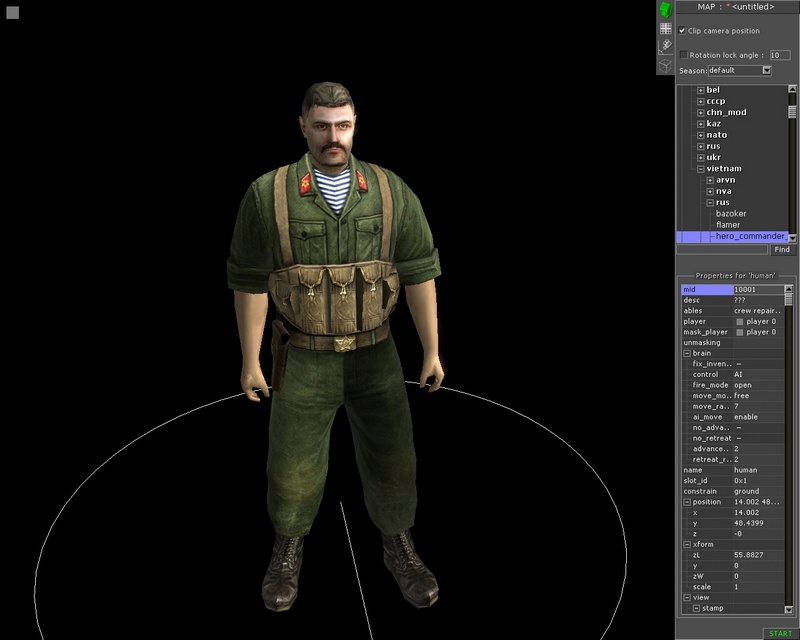Click the no_retreat property row
800x640 pixels.
pyautogui.click(x=733, y=438)
